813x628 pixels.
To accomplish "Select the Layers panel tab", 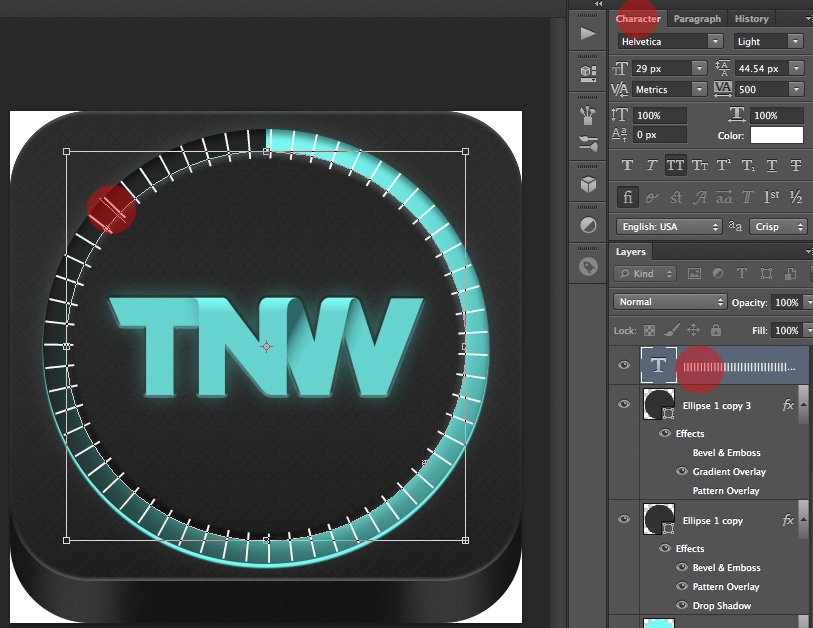I will tap(630, 252).
